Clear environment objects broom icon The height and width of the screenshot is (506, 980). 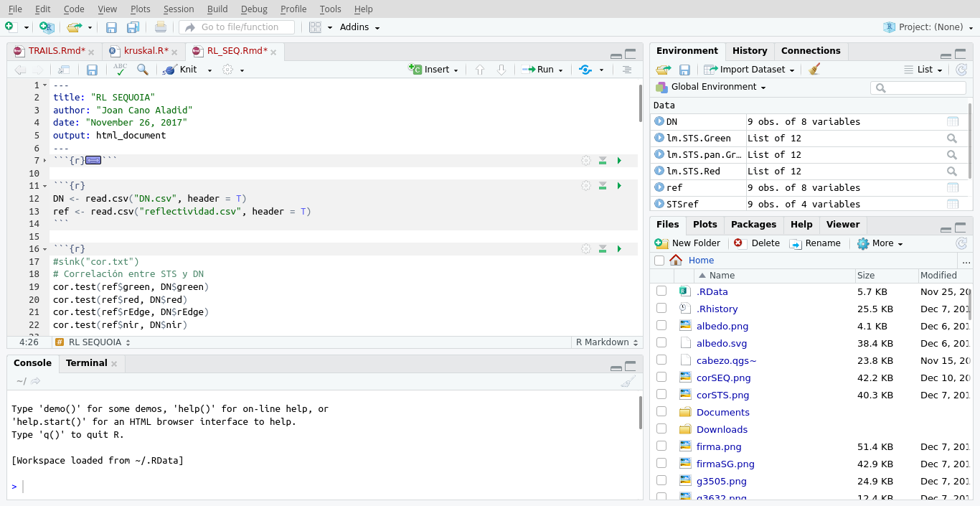(814, 70)
